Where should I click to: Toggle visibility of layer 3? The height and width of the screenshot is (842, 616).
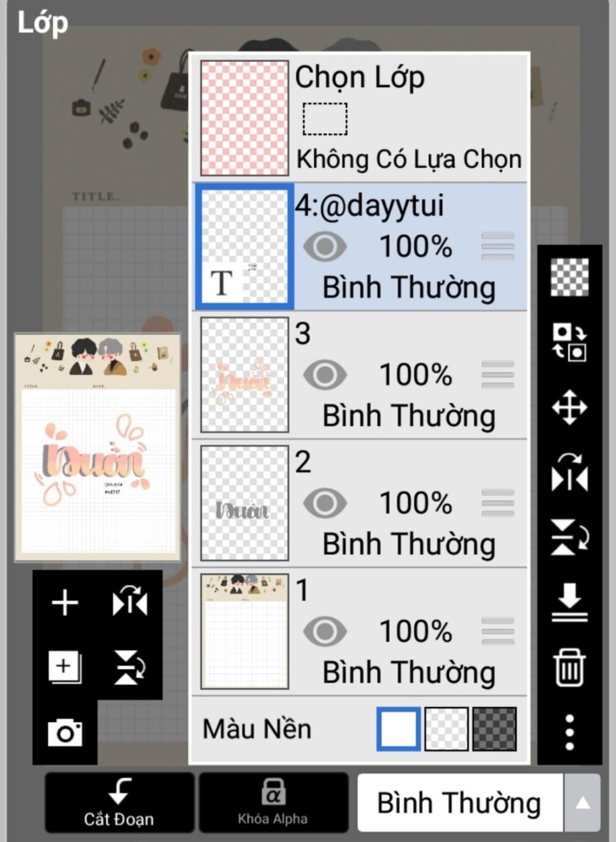tap(325, 375)
